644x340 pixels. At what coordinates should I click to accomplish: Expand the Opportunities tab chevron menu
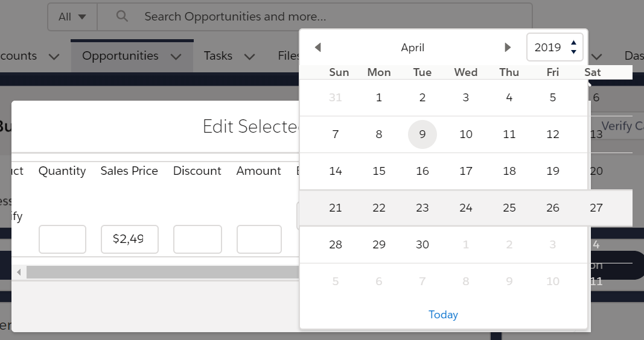point(176,57)
